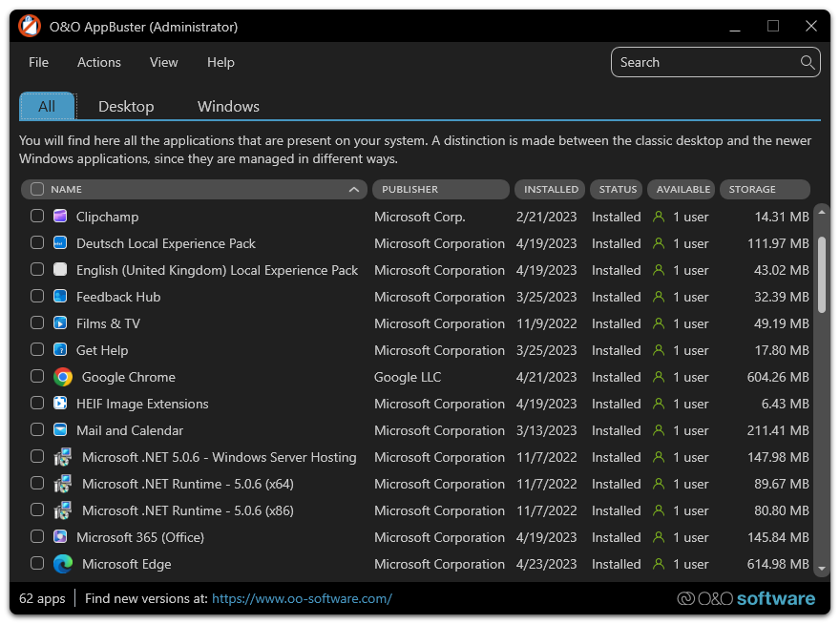This screenshot has width=840, height=624.
Task: Click the Films & TV icon
Action: pyautogui.click(x=60, y=323)
